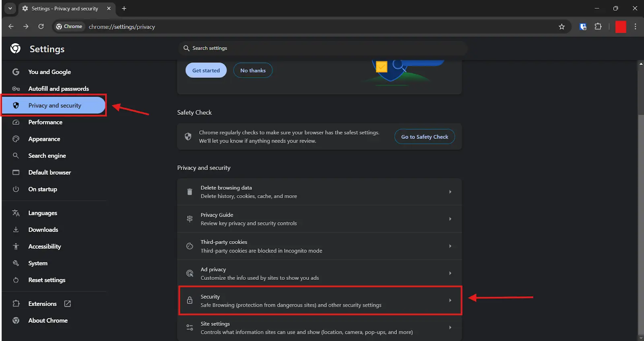Expand the Site settings row arrow
This screenshot has width=644, height=341.
pos(450,328)
